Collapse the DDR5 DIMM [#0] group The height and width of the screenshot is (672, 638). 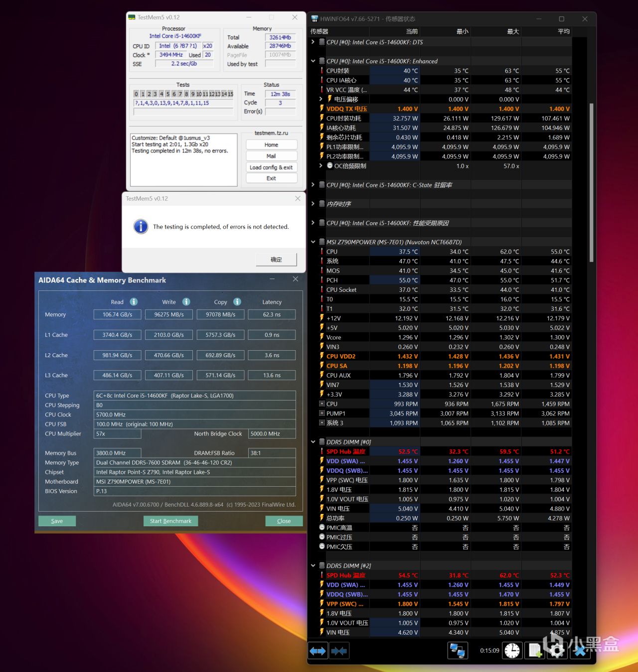pos(313,442)
